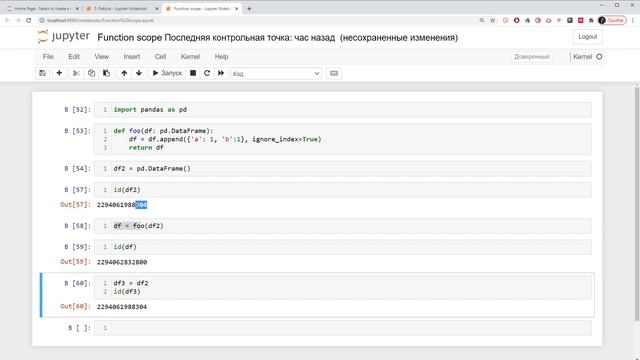Click the empty last code cell

click(x=342, y=328)
